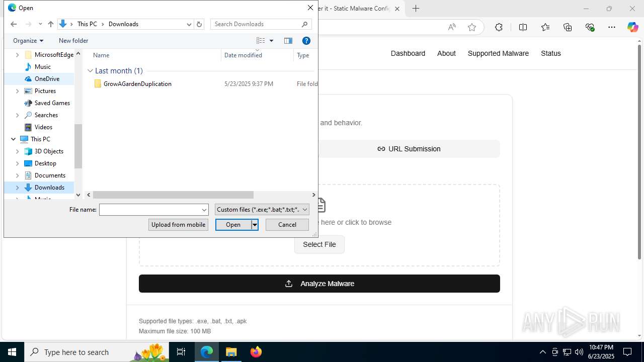The height and width of the screenshot is (362, 644).
Task: Open the Open button split arrow
Action: [255, 225]
